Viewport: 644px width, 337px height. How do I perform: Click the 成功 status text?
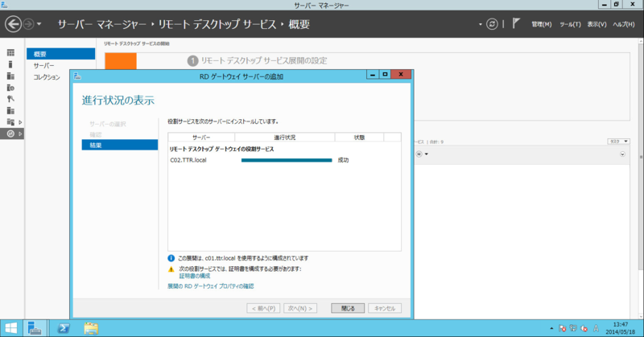pyautogui.click(x=343, y=160)
